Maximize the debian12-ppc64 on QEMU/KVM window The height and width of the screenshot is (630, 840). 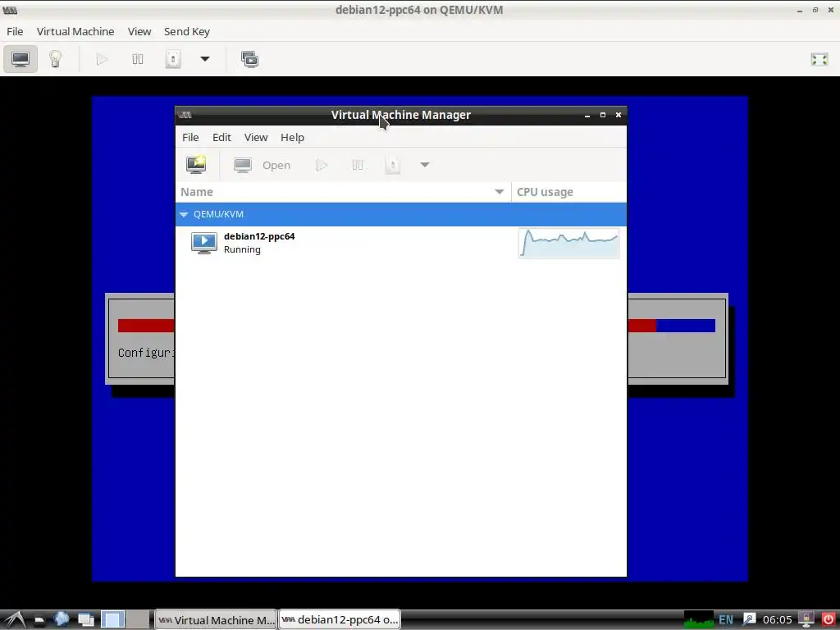coord(815,10)
